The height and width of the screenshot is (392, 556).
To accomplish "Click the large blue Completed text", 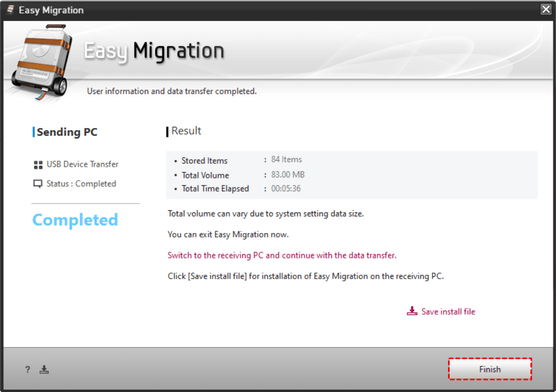I will [75, 220].
